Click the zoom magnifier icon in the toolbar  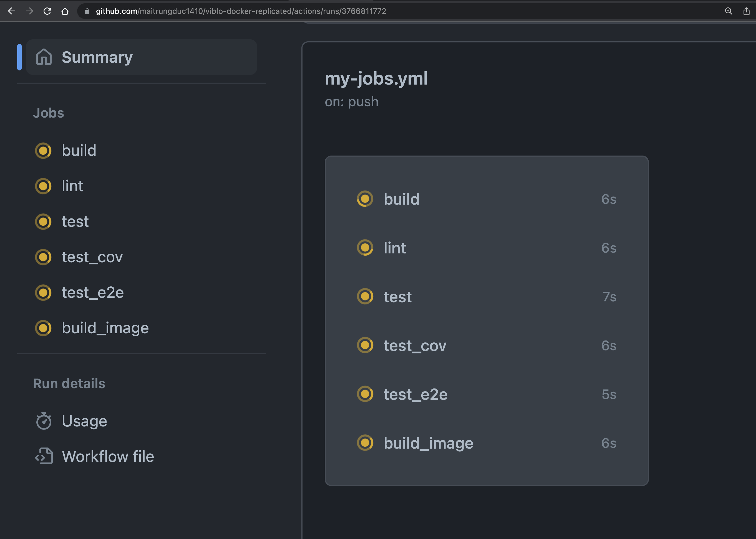coord(729,11)
